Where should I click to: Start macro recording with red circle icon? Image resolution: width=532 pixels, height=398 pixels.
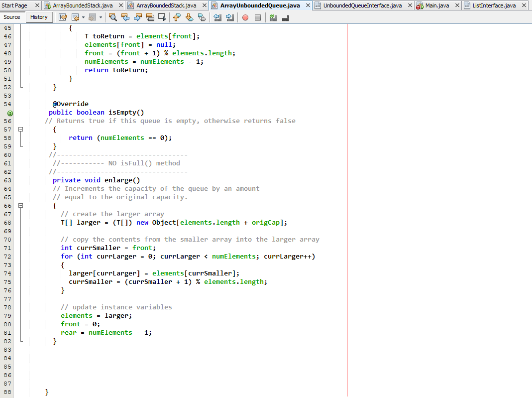[245, 17]
